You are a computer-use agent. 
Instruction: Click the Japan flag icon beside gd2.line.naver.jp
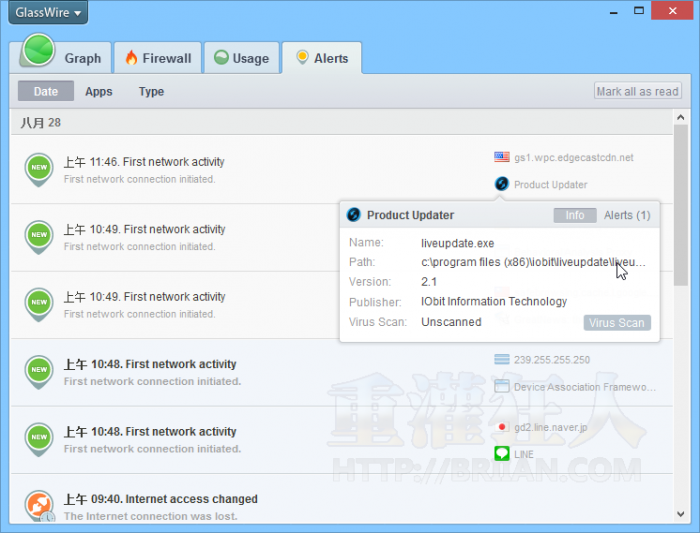pos(502,427)
